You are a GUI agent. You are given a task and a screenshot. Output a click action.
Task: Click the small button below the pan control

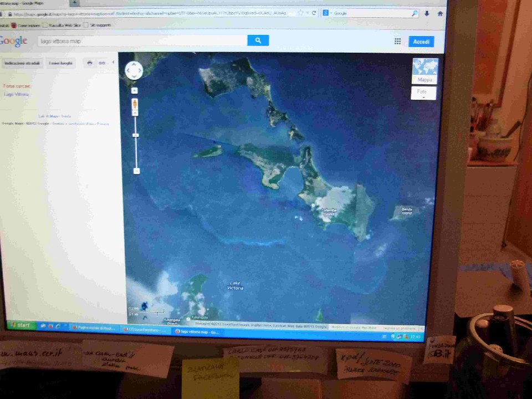(x=134, y=90)
